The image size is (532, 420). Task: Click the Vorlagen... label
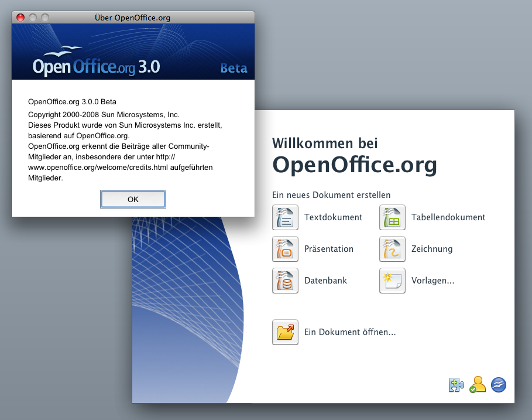click(433, 281)
